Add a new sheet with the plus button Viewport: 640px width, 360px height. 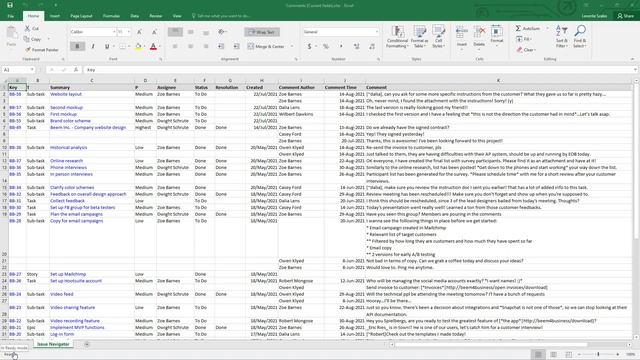[87, 344]
